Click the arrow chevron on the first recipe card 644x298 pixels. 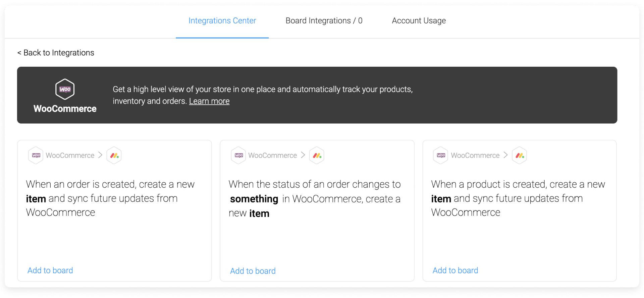100,155
